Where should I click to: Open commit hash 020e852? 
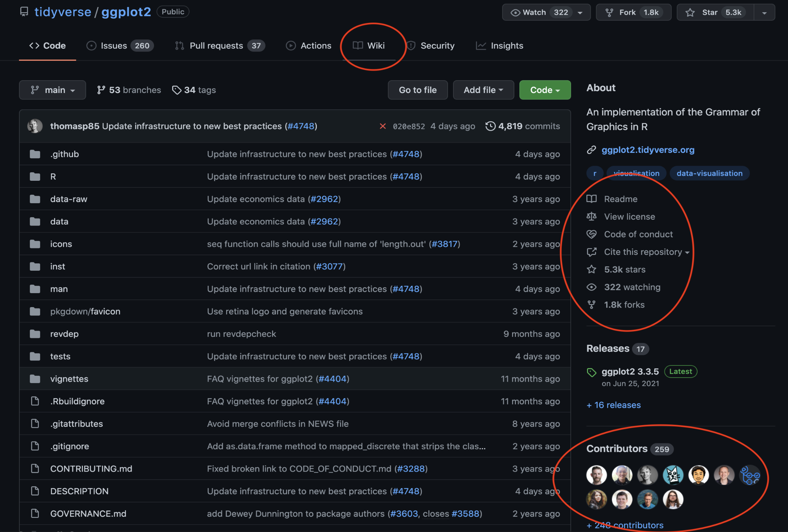tap(409, 126)
